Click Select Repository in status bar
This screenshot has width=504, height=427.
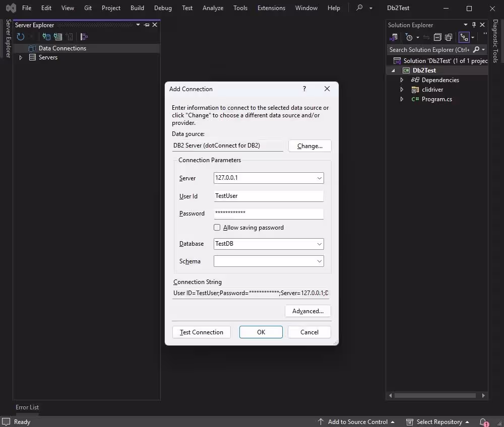[x=437, y=422]
